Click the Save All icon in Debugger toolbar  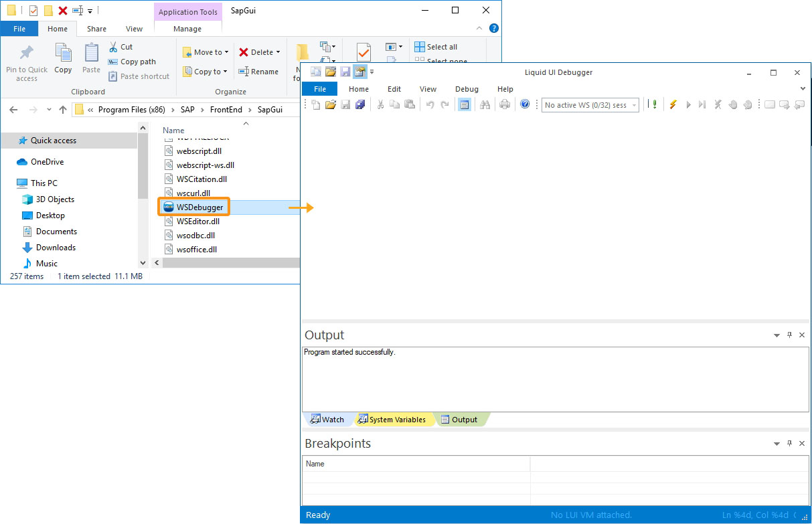(360, 104)
